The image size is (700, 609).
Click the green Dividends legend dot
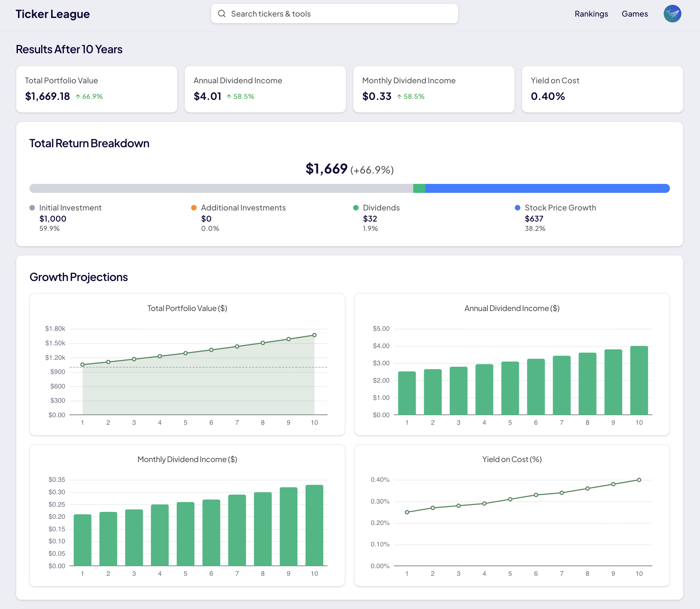pyautogui.click(x=356, y=208)
